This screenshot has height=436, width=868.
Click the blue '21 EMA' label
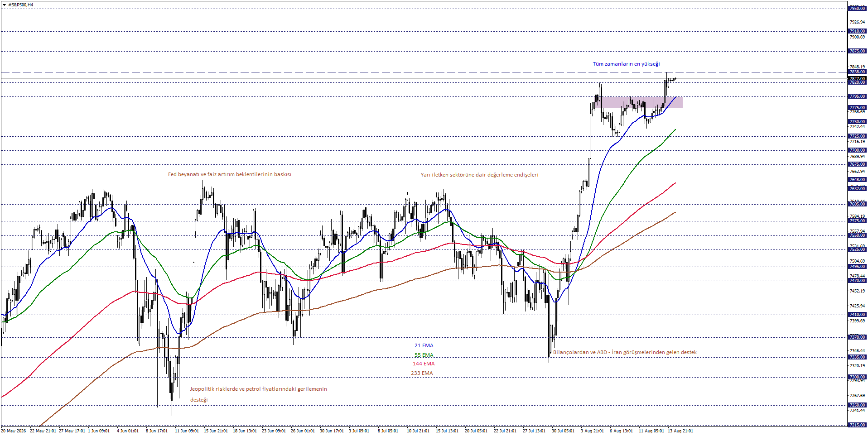point(424,345)
